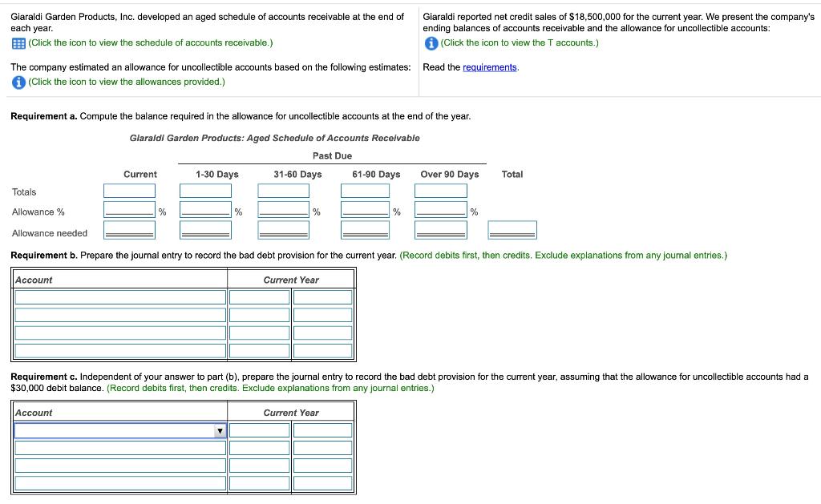The image size is (821, 504).
Task: Click the 'Requirement c.' heading text
Action: pyautogui.click(x=44, y=377)
